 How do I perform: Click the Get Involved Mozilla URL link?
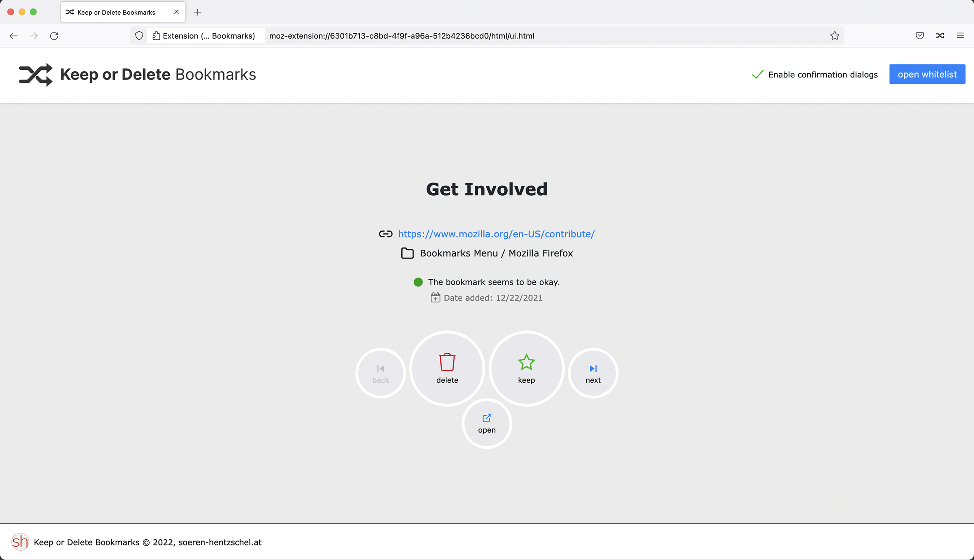(496, 233)
